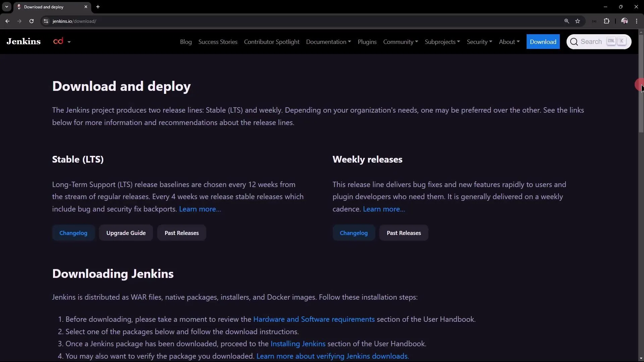Open the browser zoom magnifier in address bar
644x362 pixels.
pos(567,21)
